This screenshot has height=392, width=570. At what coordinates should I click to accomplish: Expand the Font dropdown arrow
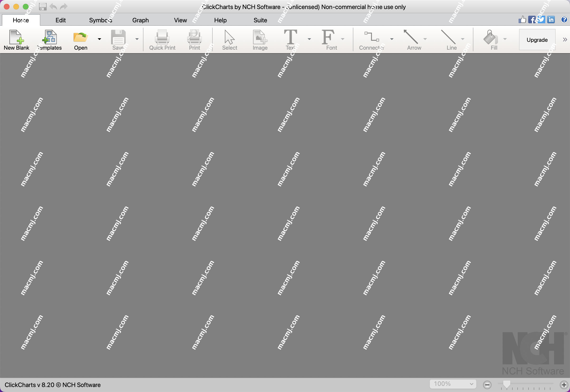343,39
